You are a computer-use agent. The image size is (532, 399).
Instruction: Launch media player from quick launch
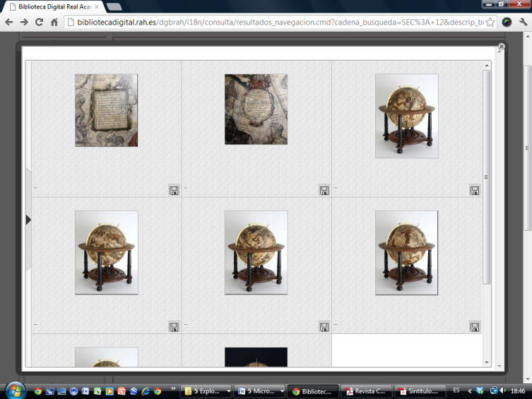110,391
